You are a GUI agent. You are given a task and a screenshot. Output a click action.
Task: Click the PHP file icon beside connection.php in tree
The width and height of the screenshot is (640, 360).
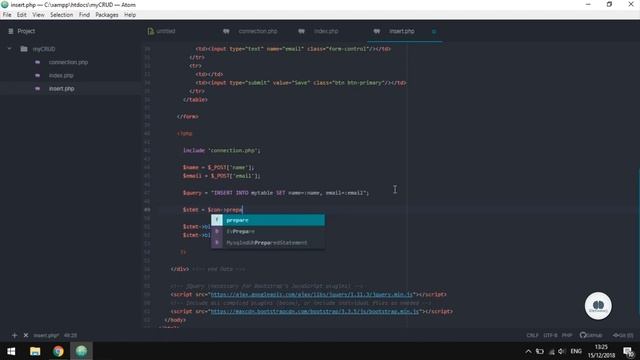[x=38, y=62]
